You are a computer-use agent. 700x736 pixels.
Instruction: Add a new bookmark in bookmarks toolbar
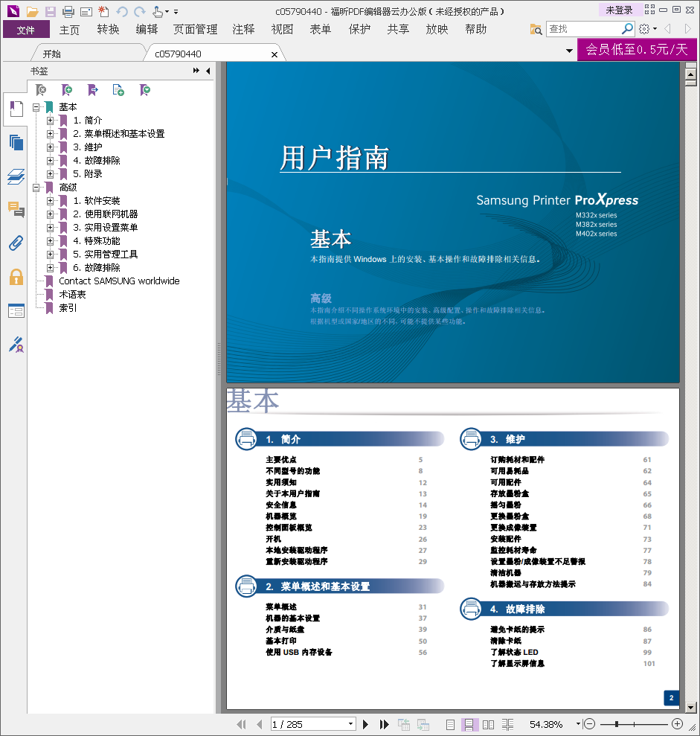(67, 89)
